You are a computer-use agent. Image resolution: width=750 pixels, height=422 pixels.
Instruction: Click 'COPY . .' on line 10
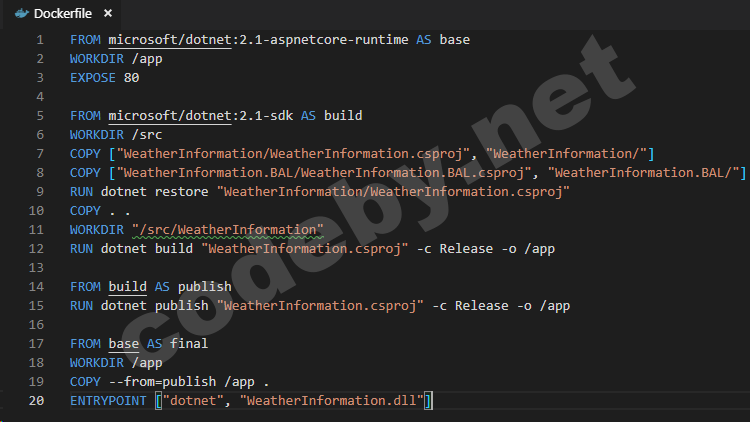[100, 211]
